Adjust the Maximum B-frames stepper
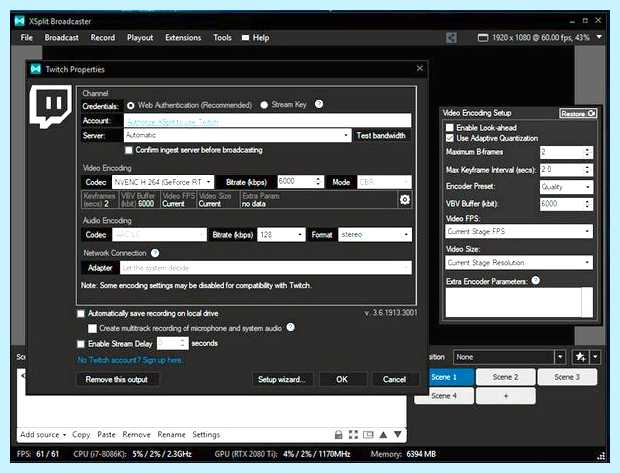Screen dimensions: 620x473 [587, 152]
